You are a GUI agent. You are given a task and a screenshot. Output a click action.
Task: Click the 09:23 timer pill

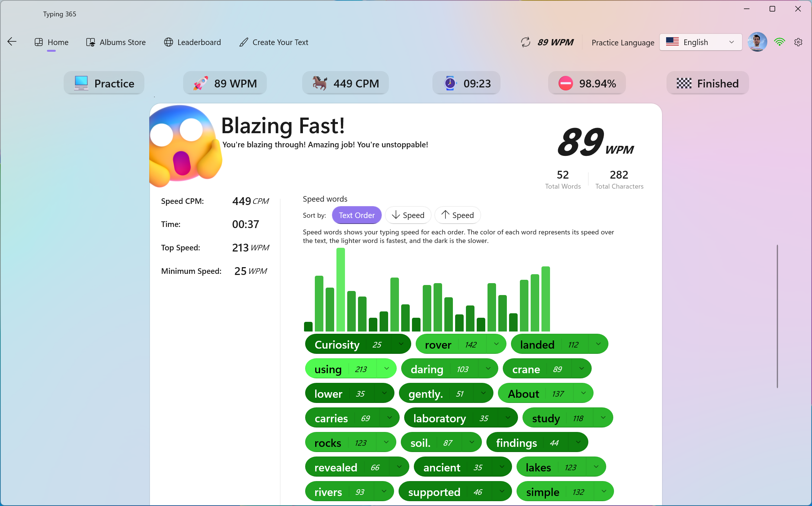[x=466, y=83]
